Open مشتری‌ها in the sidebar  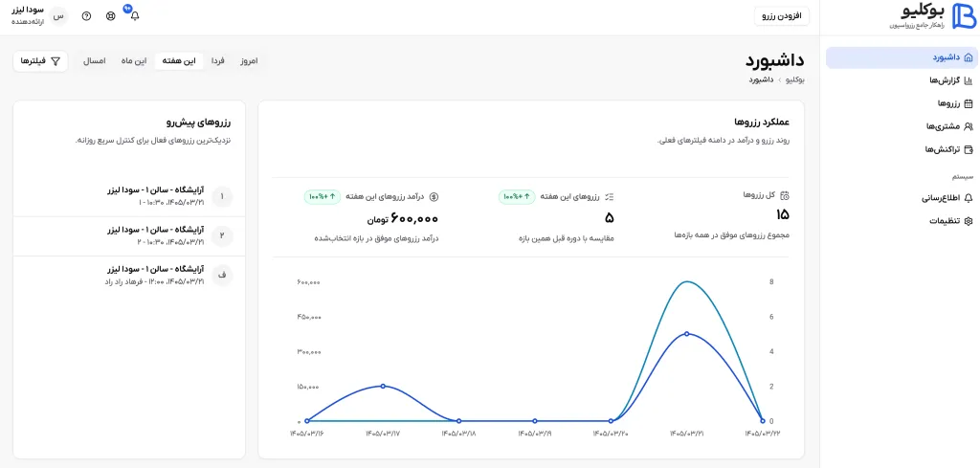902,127
